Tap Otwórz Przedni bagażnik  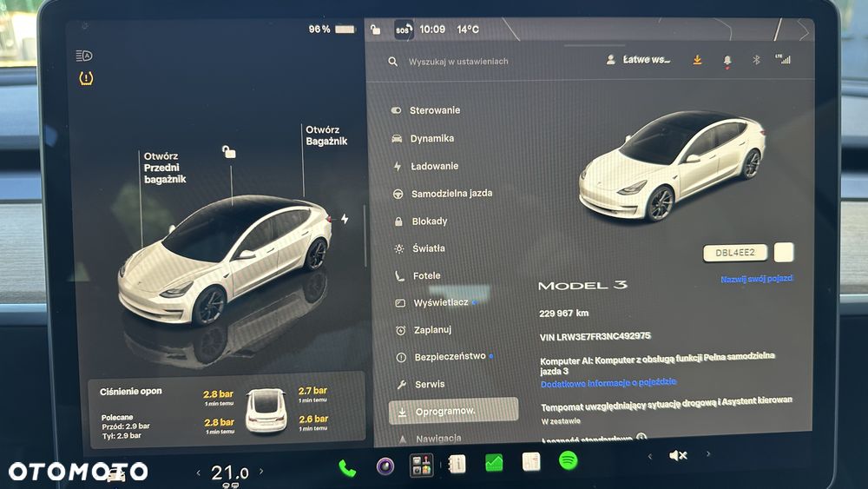tap(164, 168)
